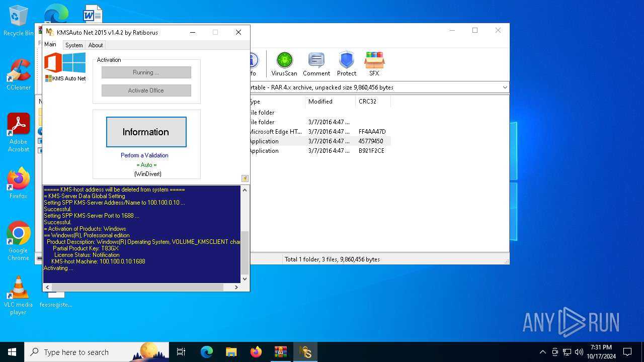Open File Explorer from the taskbar

point(231,352)
